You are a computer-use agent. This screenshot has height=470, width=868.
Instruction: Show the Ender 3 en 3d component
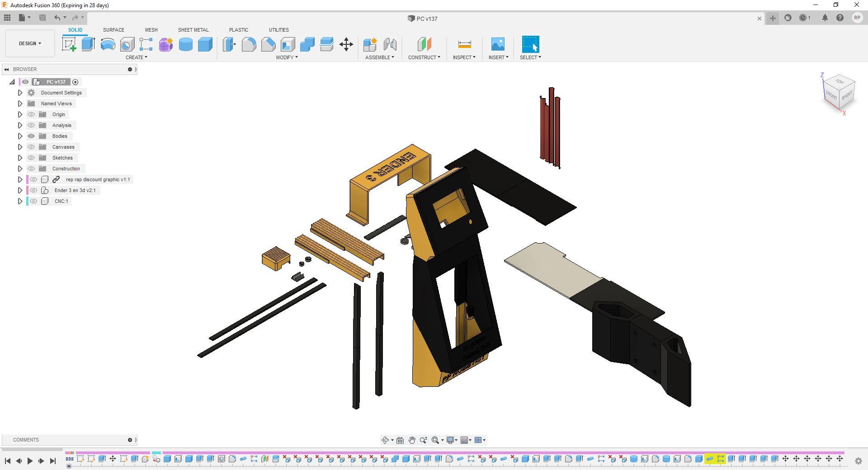33,190
